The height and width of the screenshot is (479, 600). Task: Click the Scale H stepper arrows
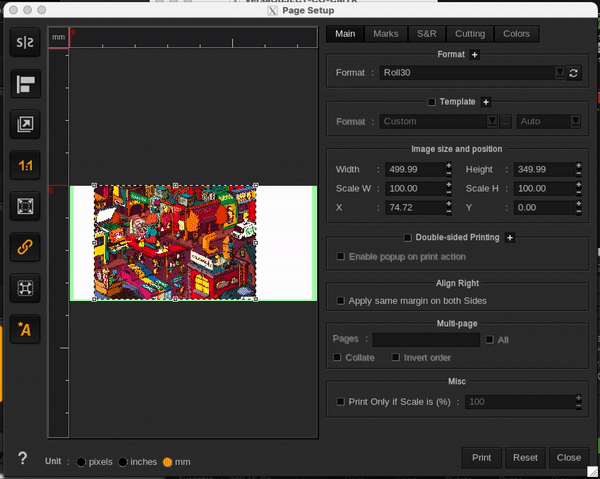(579, 189)
